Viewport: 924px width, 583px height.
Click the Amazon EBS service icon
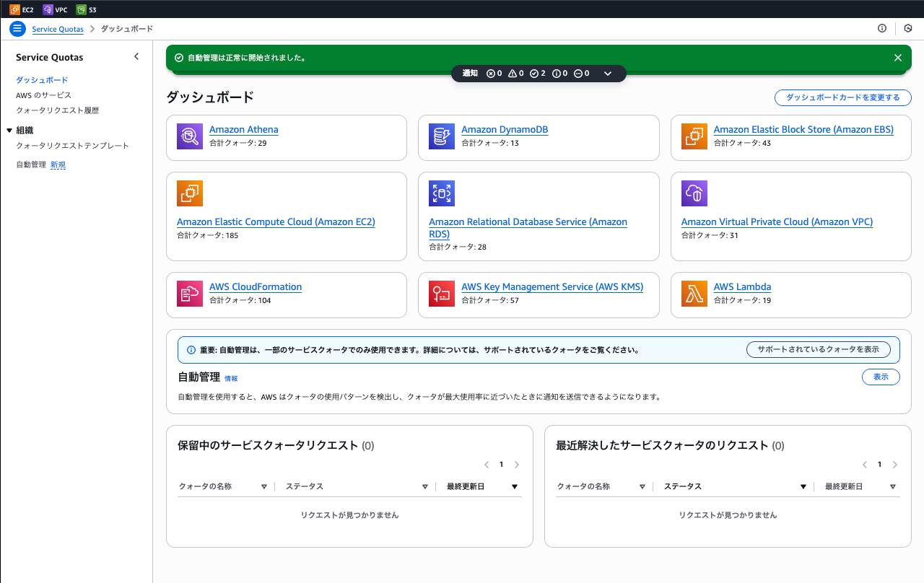click(694, 136)
